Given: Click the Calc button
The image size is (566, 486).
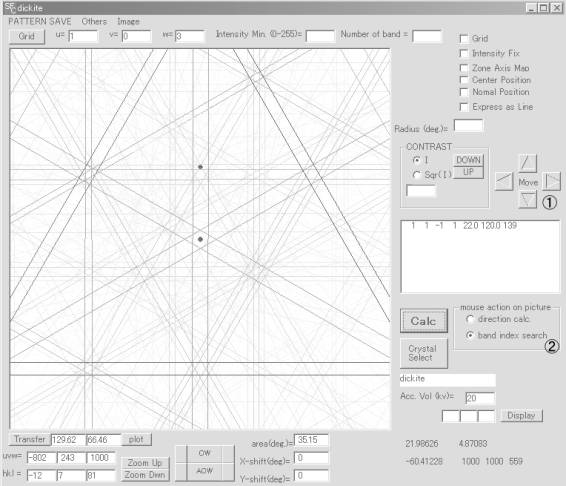Looking at the screenshot, I should point(424,321).
